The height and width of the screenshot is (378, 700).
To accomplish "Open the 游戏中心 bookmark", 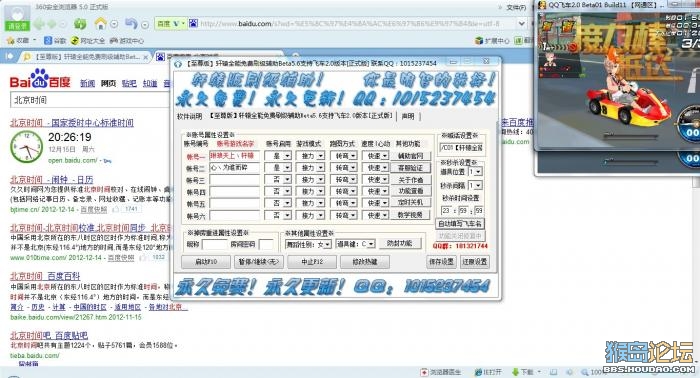I will [127, 41].
